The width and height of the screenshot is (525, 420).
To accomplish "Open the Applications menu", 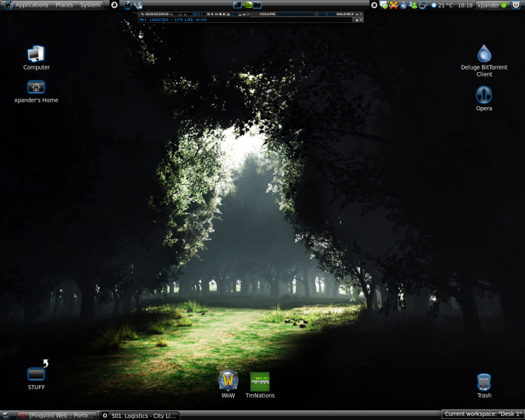I will point(31,5).
